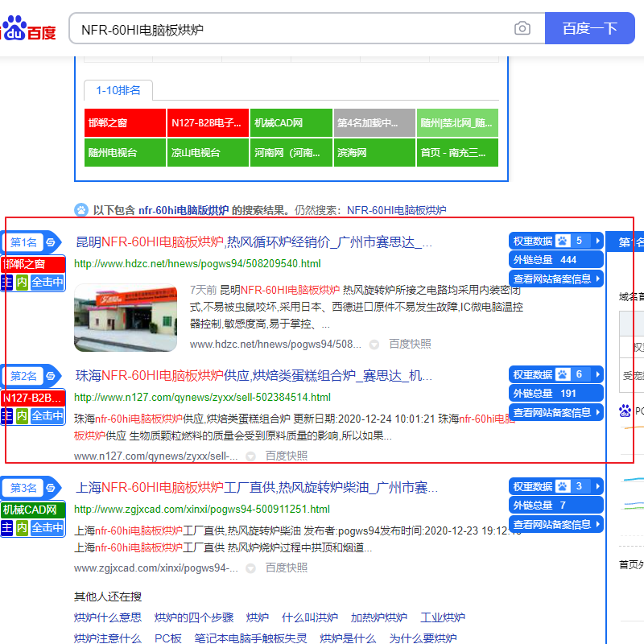
Task: Expand dropdown next to www.n127.com snippet URL
Action: (x=250, y=456)
